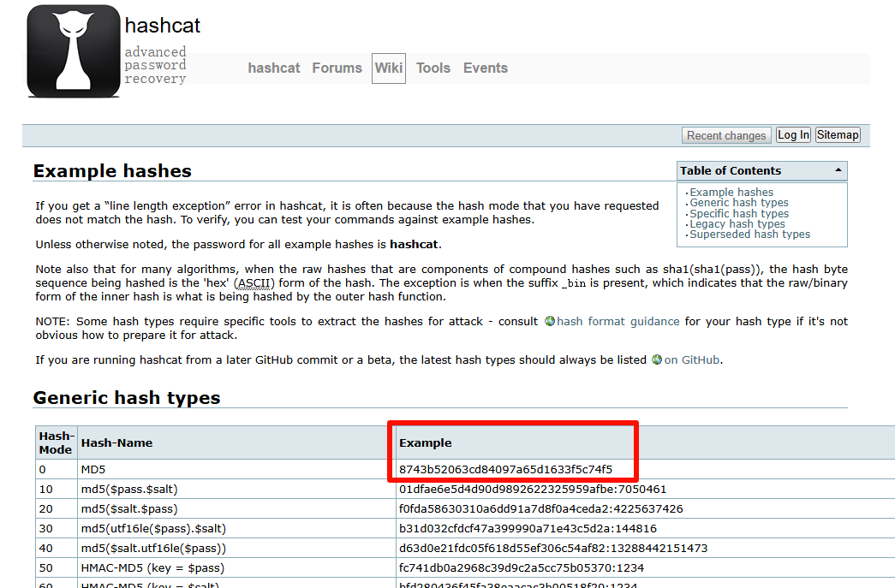Open the hashcat navigation tab

point(274,68)
